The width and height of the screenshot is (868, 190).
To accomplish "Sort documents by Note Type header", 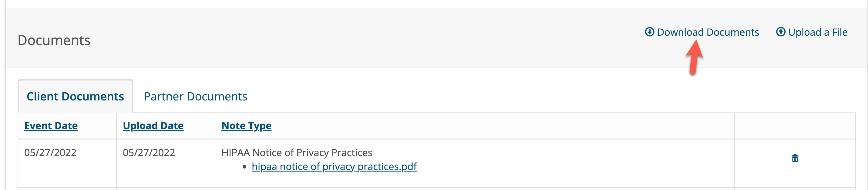I will pos(246,126).
